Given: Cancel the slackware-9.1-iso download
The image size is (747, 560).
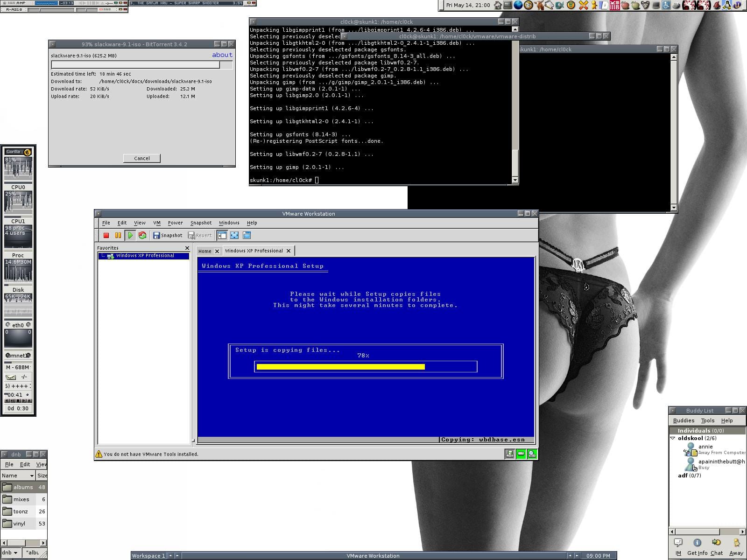Looking at the screenshot, I should pos(142,158).
